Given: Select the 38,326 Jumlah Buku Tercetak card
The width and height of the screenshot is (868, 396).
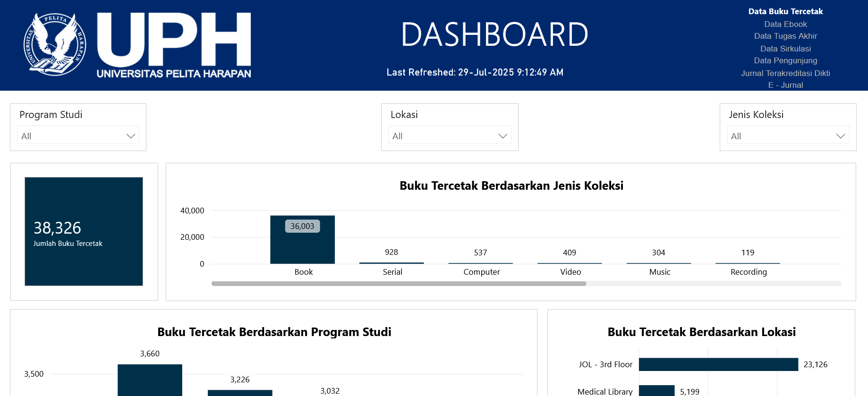Looking at the screenshot, I should click(x=84, y=231).
